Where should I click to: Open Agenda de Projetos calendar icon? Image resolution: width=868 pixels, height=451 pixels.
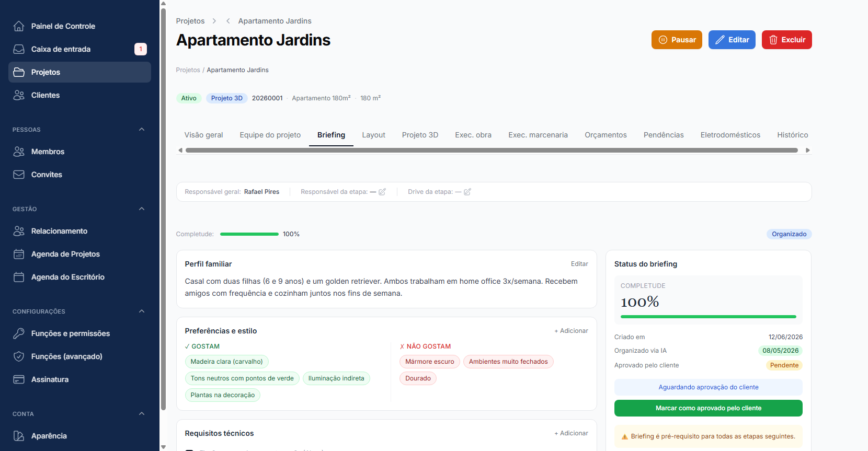[x=19, y=254]
